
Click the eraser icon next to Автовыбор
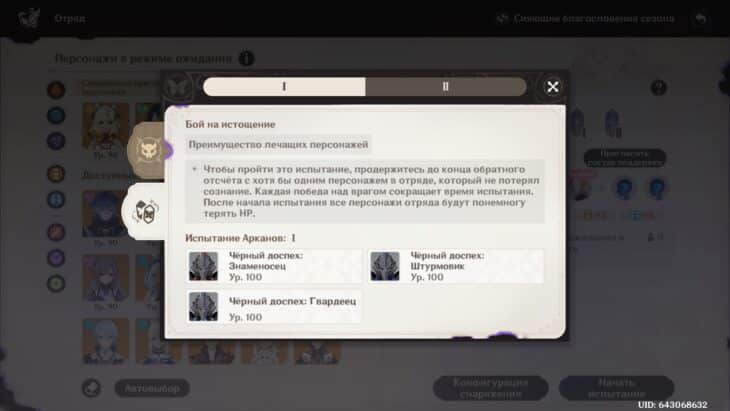tap(91, 388)
